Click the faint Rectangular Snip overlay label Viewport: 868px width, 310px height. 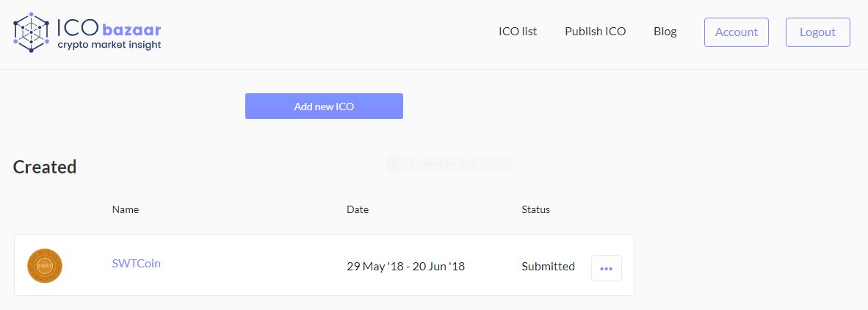point(442,164)
